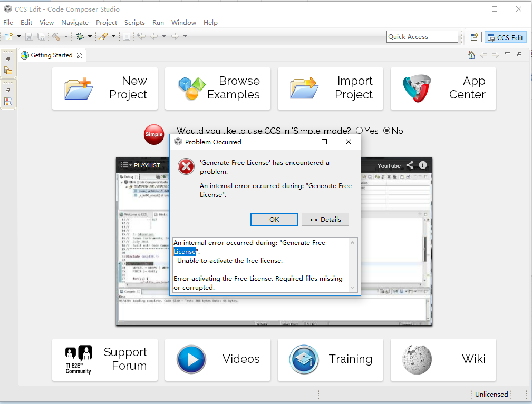532x404 pixels.
Task: Open the Scripts menu
Action: (134, 22)
